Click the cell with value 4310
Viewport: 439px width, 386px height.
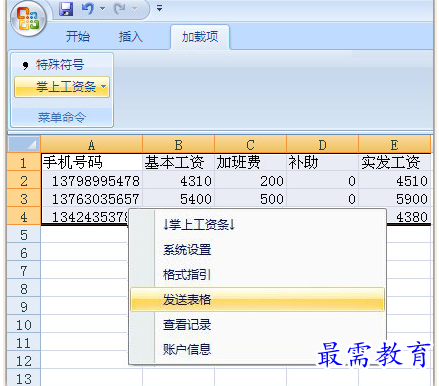(x=178, y=181)
